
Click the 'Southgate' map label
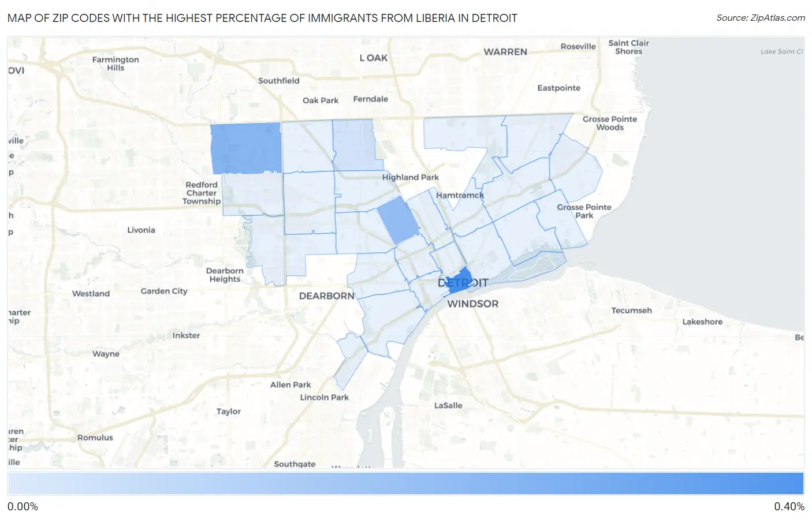click(x=295, y=464)
